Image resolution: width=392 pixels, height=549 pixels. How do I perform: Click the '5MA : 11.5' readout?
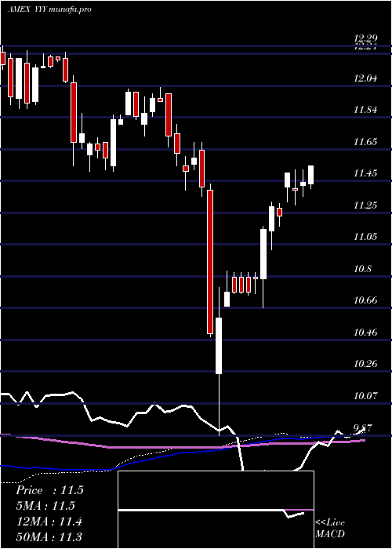[45, 506]
